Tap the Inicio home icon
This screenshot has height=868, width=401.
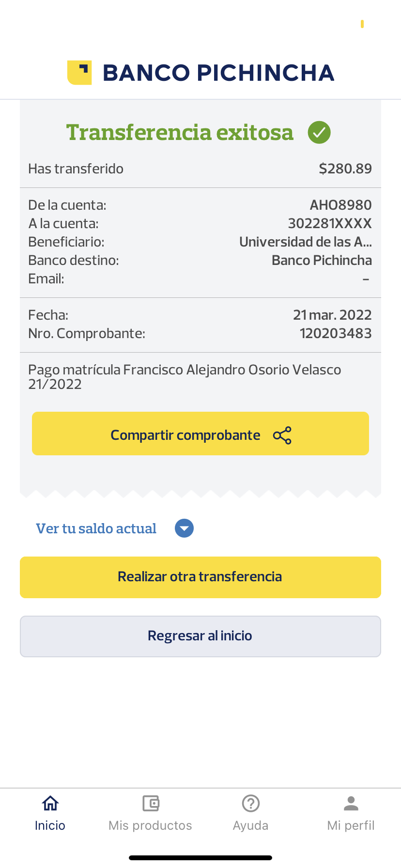[50, 804]
